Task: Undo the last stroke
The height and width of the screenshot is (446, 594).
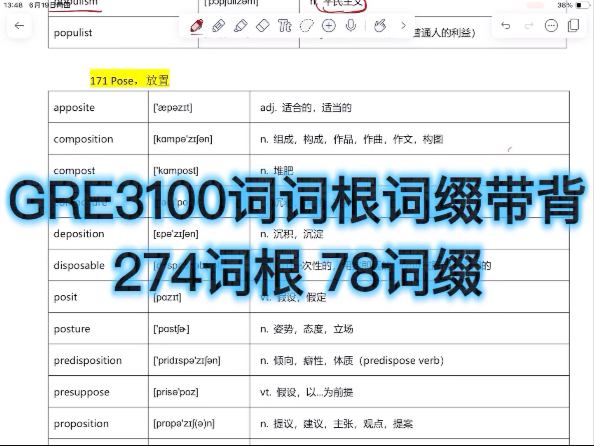Action: 506,26
